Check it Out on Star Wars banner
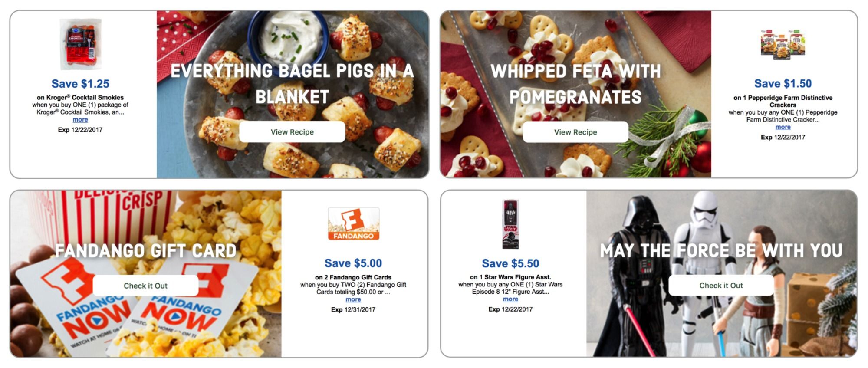The image size is (868, 368). [721, 285]
